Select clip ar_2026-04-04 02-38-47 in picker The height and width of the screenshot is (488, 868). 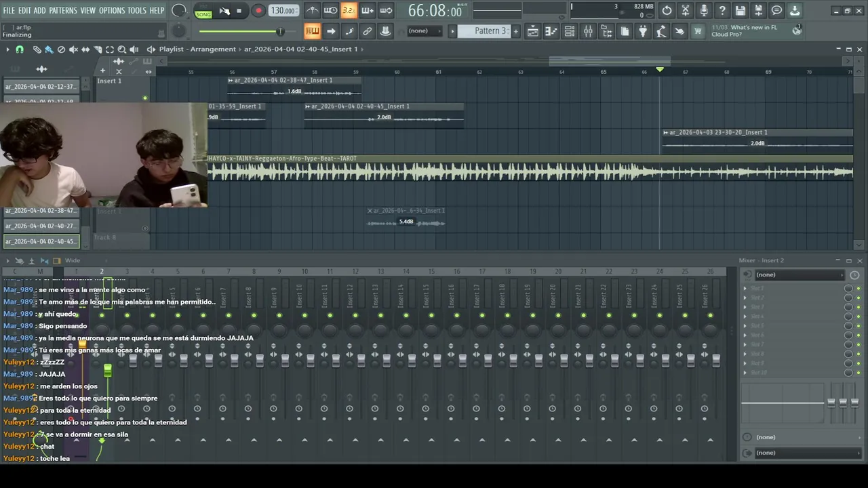coord(41,211)
